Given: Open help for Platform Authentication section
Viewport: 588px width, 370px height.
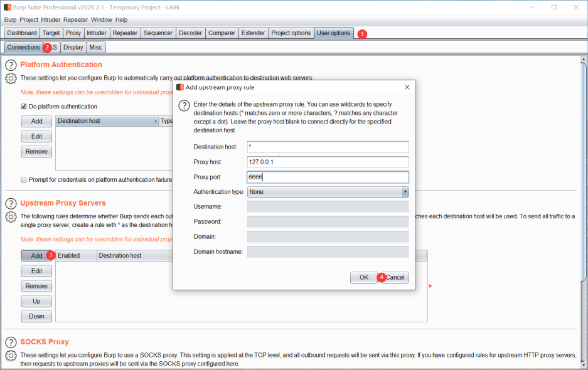Looking at the screenshot, I should point(11,65).
